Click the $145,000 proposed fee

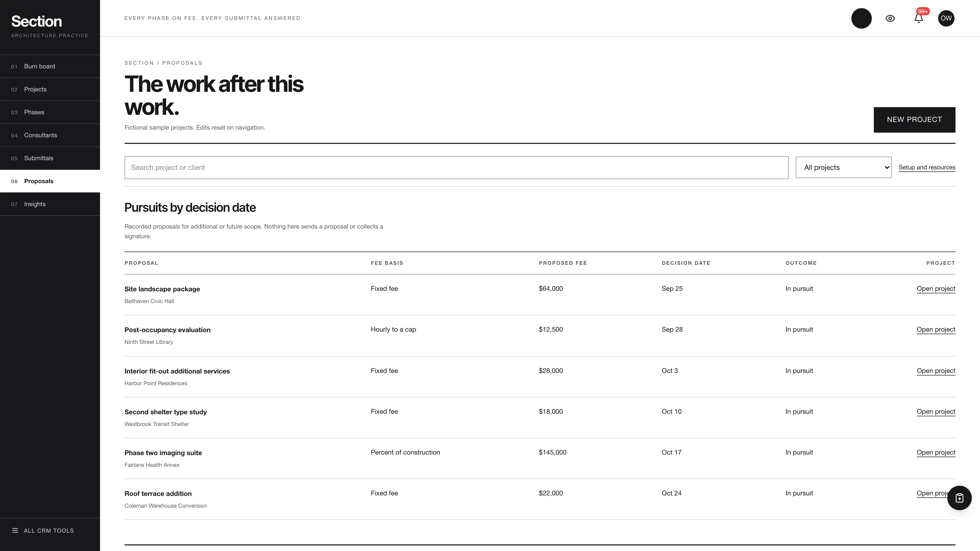tap(552, 452)
